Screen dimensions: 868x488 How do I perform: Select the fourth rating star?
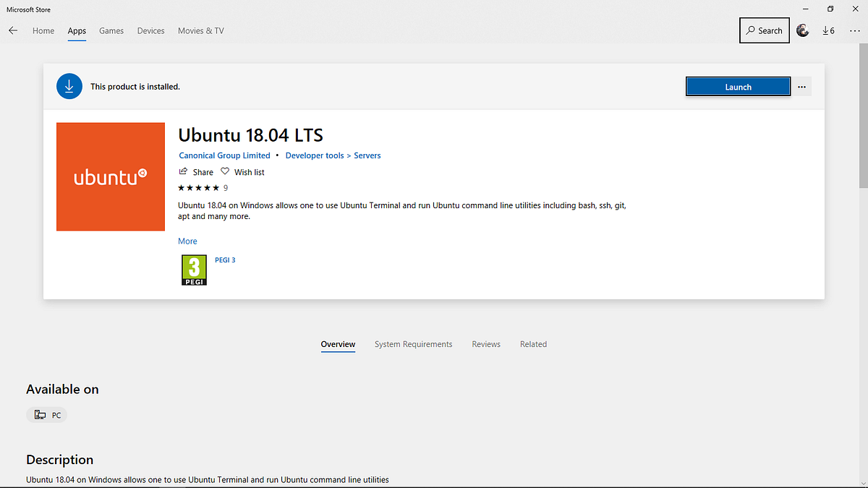[208, 187]
